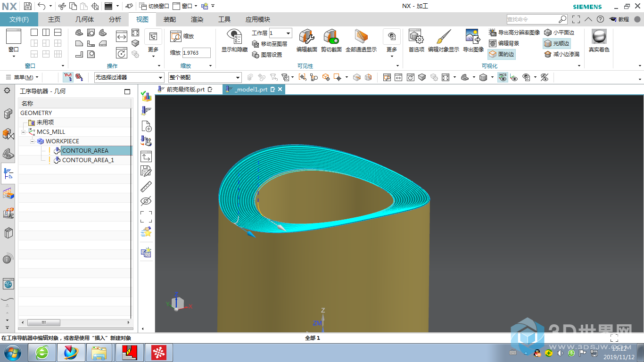
Task: Toggle 小平面边 (Facet Edges) option
Action: tap(559, 33)
